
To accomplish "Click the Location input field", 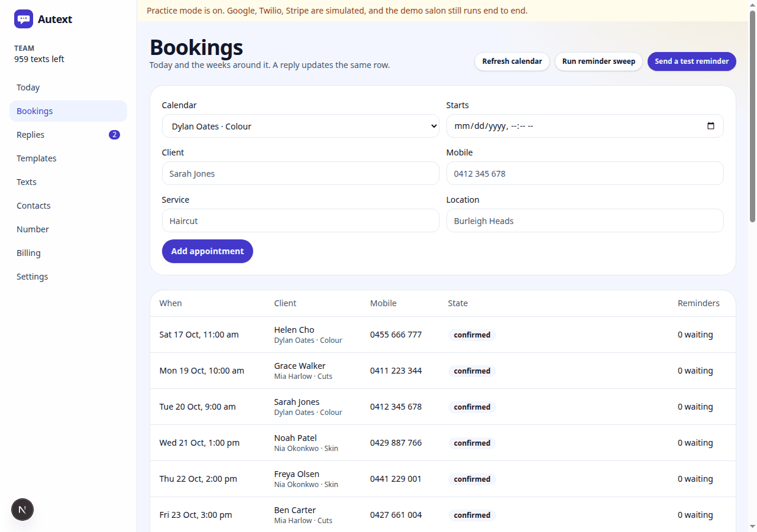I will 585,220.
